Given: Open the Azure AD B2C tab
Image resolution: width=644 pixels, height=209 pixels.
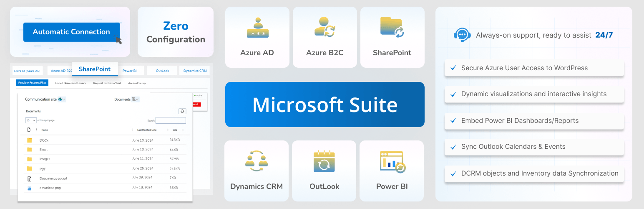Looking at the screenshot, I should (60, 71).
